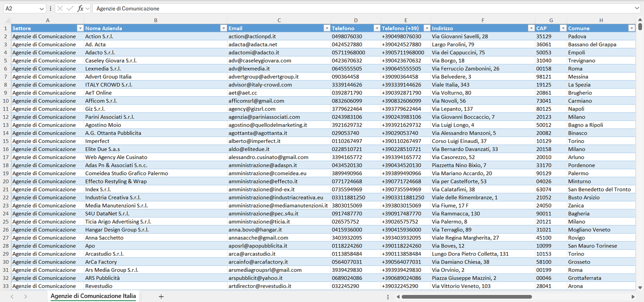The width and height of the screenshot is (644, 302).
Task: Expand the Name Box dropdown arrow
Action: 41,8
